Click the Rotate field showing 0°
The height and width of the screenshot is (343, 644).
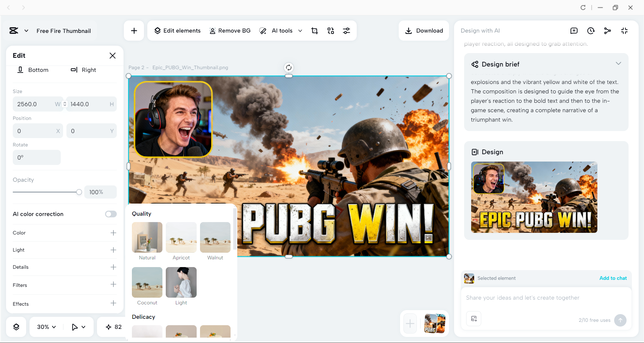tap(37, 158)
